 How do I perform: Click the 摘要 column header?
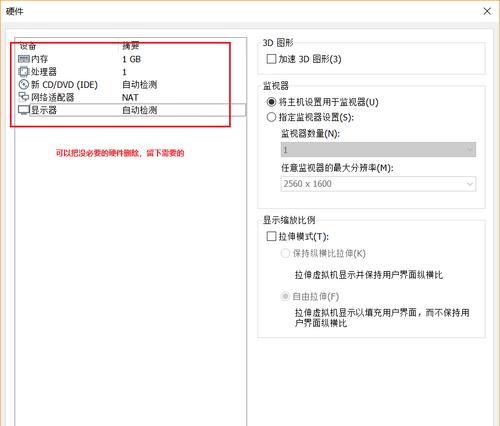(130, 46)
